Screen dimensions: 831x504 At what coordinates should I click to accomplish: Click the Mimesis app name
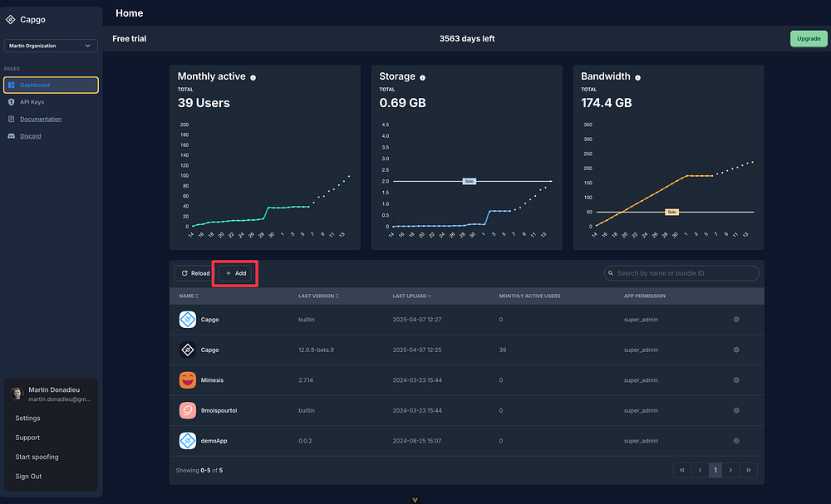point(212,380)
